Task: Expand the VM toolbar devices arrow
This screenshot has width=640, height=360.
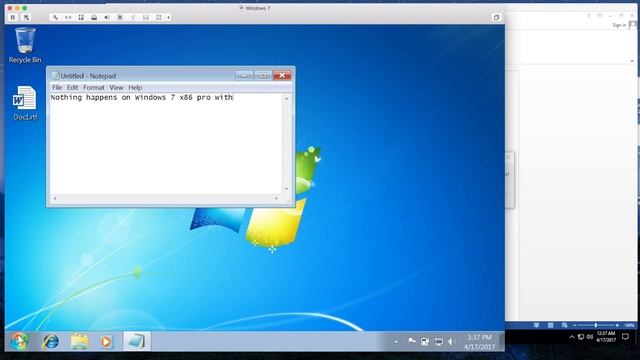Action: pos(169,17)
